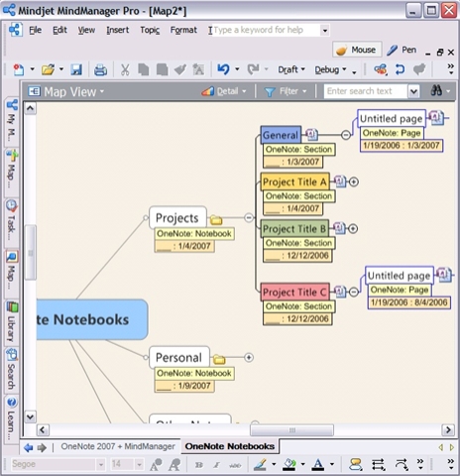Viewport: 460px width, 476px height.
Task: Save the map with the floppy icon
Action: [76, 69]
